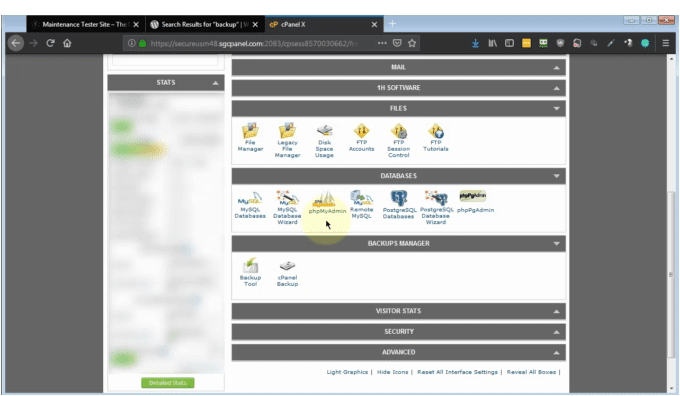Expand the 1H Software section arrow

(x=556, y=88)
